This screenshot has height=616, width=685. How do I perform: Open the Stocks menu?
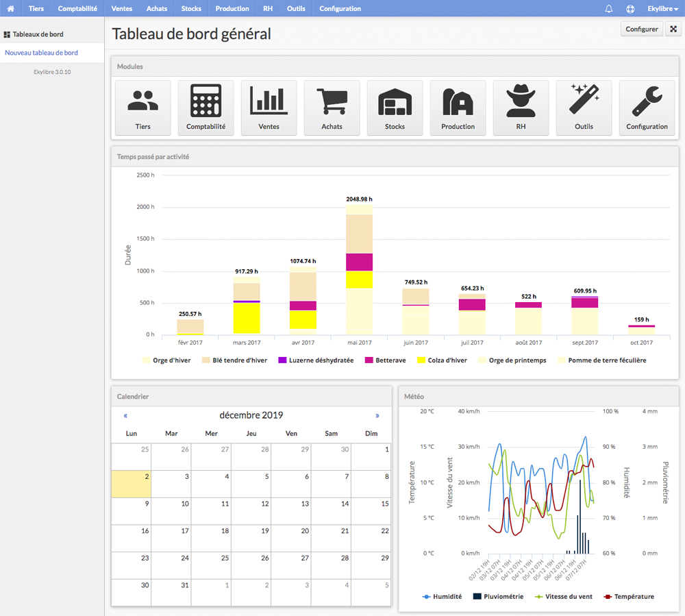(191, 8)
